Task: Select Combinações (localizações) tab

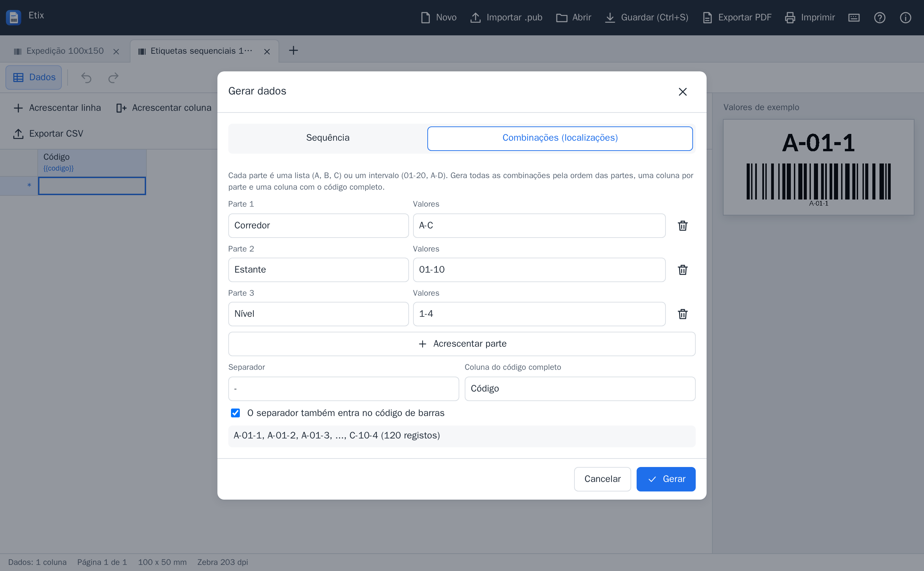Action: pos(560,138)
